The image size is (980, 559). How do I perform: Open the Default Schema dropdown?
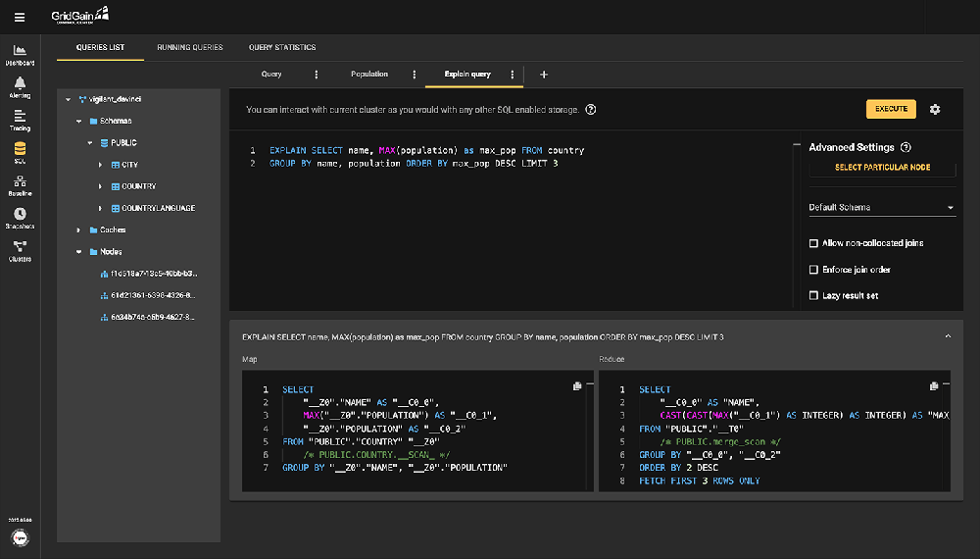point(882,208)
